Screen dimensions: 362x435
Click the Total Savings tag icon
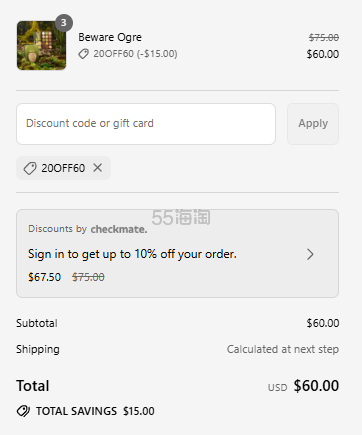point(23,411)
